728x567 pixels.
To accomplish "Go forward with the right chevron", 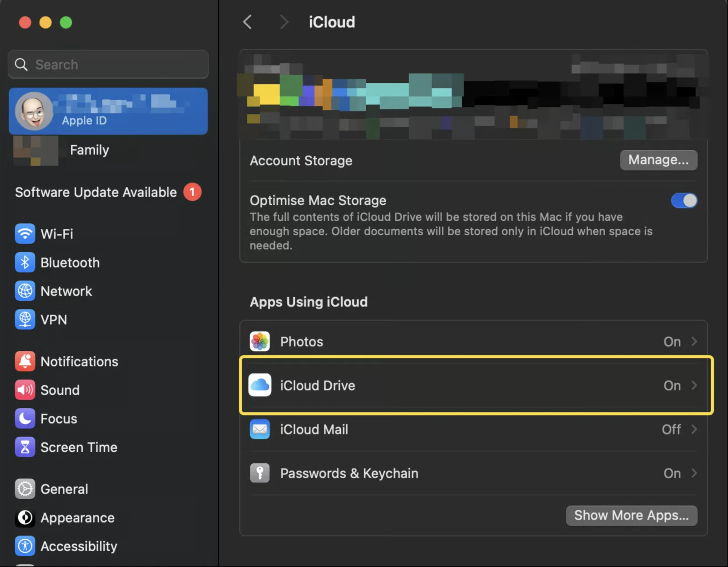I will point(284,22).
